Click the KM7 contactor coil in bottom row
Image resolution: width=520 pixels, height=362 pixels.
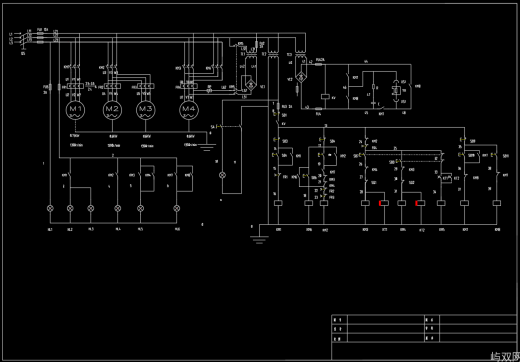tap(464, 203)
